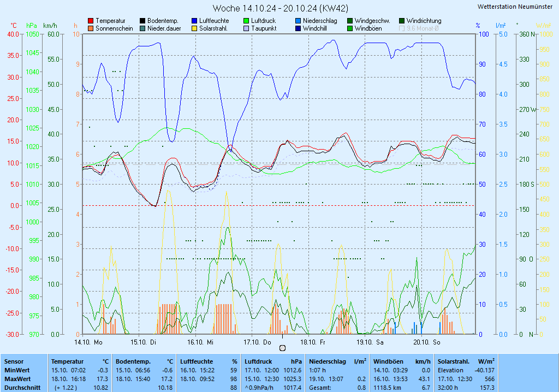Click the 17.10. Do date label
This screenshot has width=559, height=392.
[257, 342]
